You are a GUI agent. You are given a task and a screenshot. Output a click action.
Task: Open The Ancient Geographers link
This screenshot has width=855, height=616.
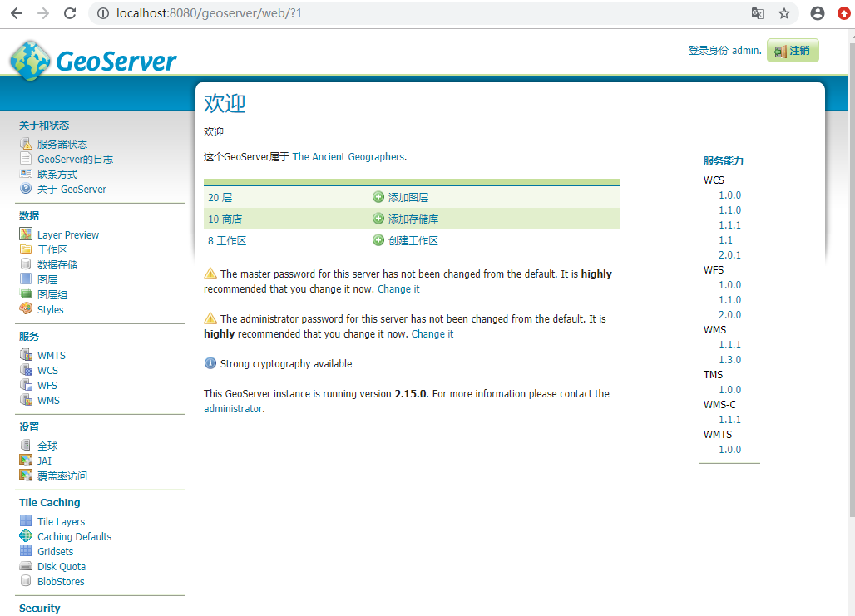(x=348, y=157)
